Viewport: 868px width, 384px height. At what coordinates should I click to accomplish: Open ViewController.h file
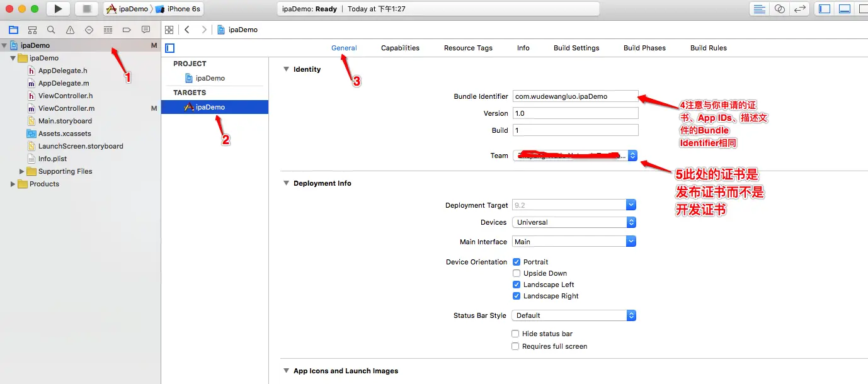(65, 96)
